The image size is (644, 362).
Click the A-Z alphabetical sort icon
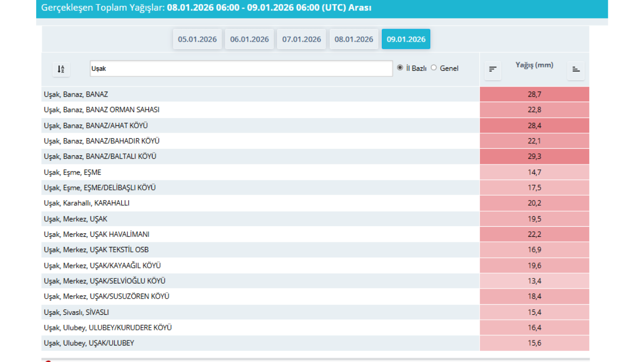(x=61, y=69)
